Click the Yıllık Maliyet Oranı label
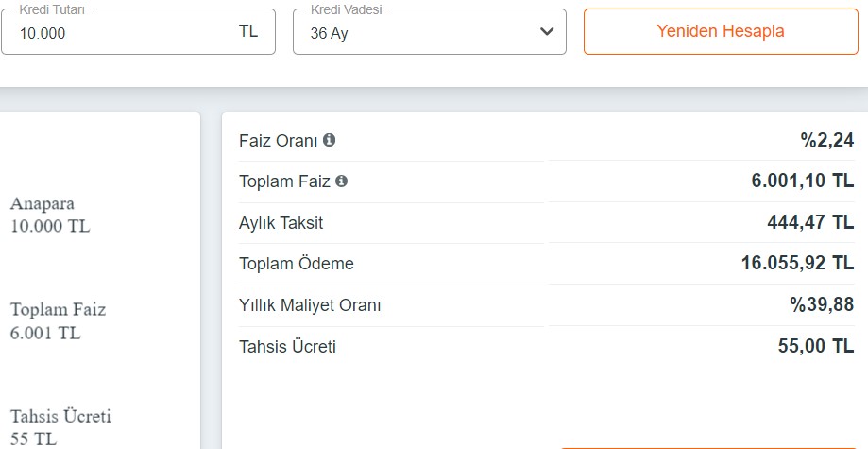This screenshot has height=449, width=868. point(310,305)
